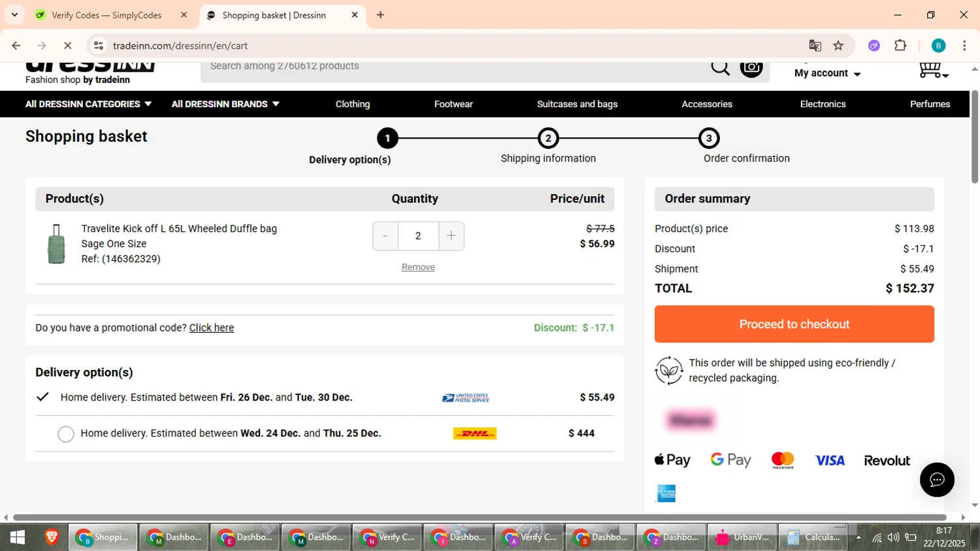980x551 pixels.
Task: Increase quantity with the plus button
Action: coord(451,236)
